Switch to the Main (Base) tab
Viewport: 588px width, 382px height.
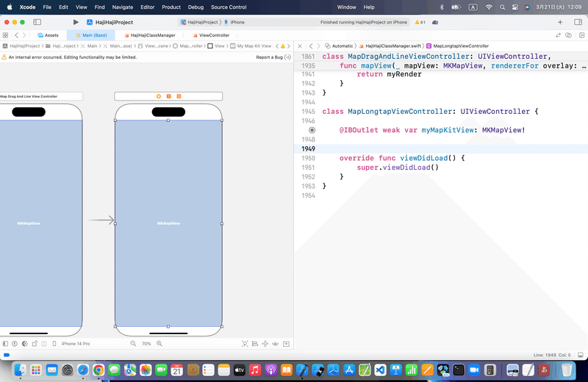click(x=91, y=35)
